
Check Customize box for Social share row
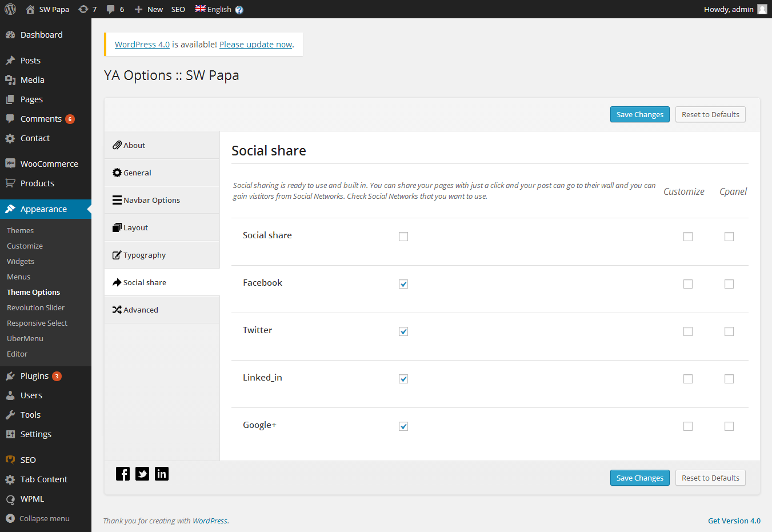[688, 237]
